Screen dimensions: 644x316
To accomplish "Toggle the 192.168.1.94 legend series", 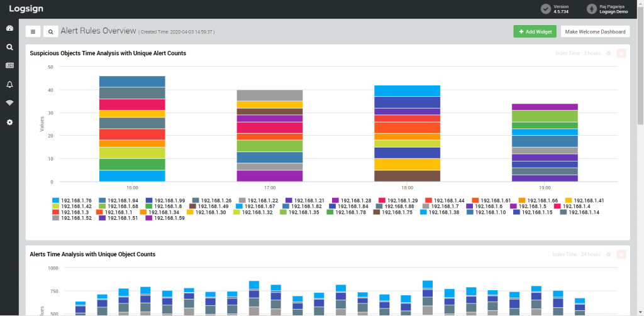I will 120,200.
